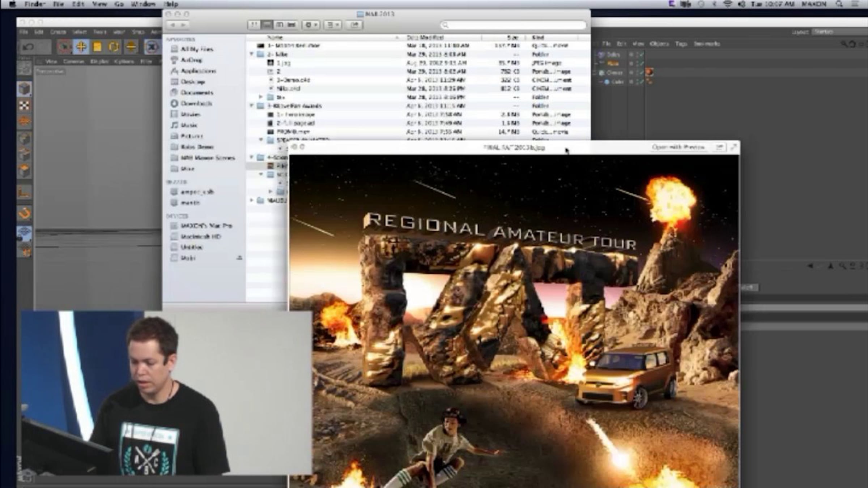Toggle the Enable Snap magnet icon
The width and height of the screenshot is (868, 488).
(25, 213)
